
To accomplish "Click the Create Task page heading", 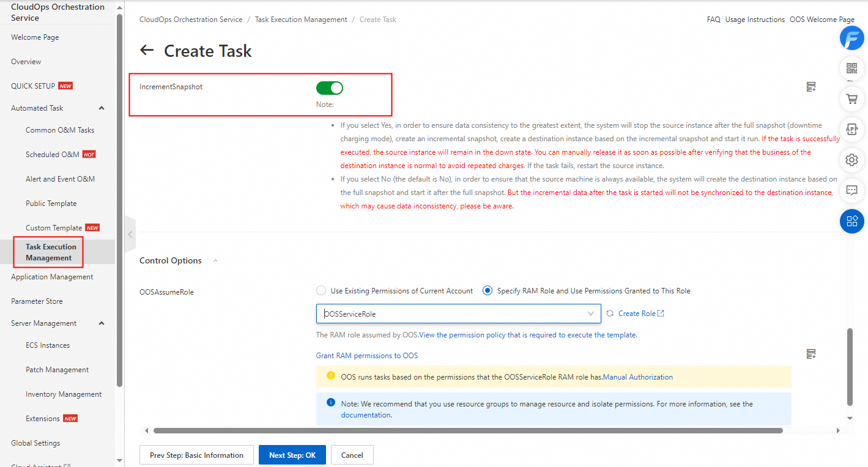I will pos(208,51).
